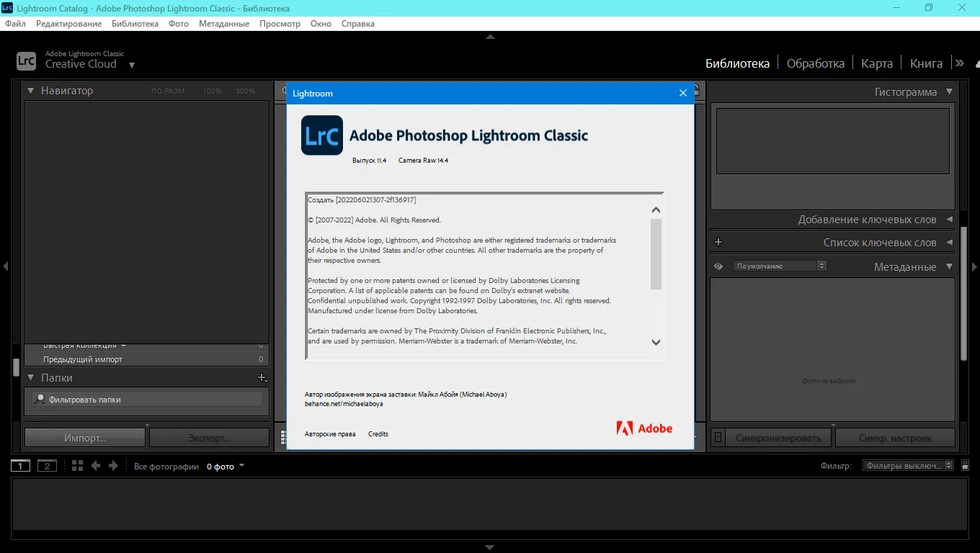Image resolution: width=980 pixels, height=553 pixels.
Task: Set Navigator zoom to 100%
Action: (x=212, y=91)
